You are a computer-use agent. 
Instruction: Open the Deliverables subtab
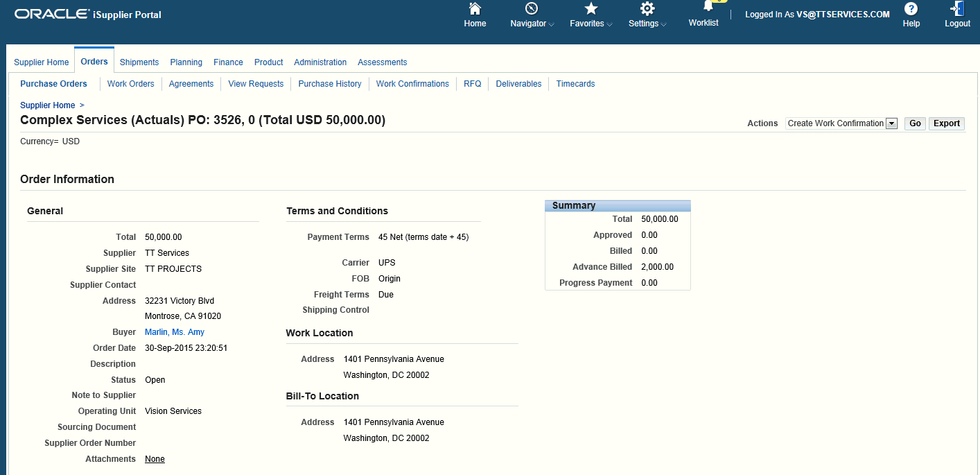[x=518, y=84]
